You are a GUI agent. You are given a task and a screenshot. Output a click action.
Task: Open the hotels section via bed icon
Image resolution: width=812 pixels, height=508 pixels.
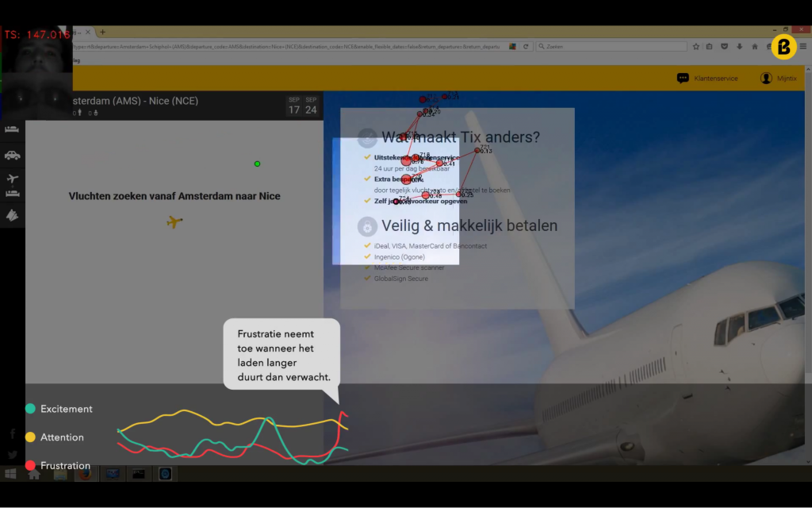[x=12, y=129]
